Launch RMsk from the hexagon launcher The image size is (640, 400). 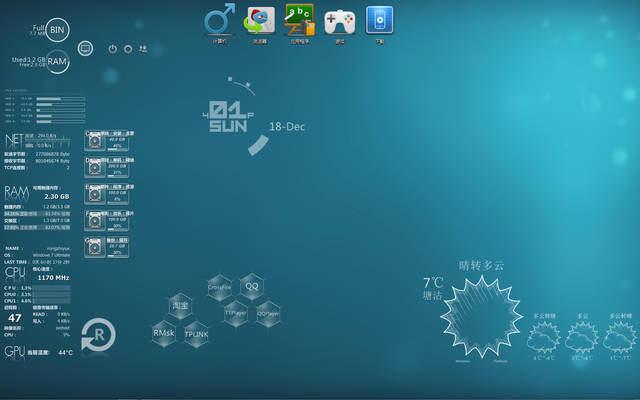click(x=164, y=332)
